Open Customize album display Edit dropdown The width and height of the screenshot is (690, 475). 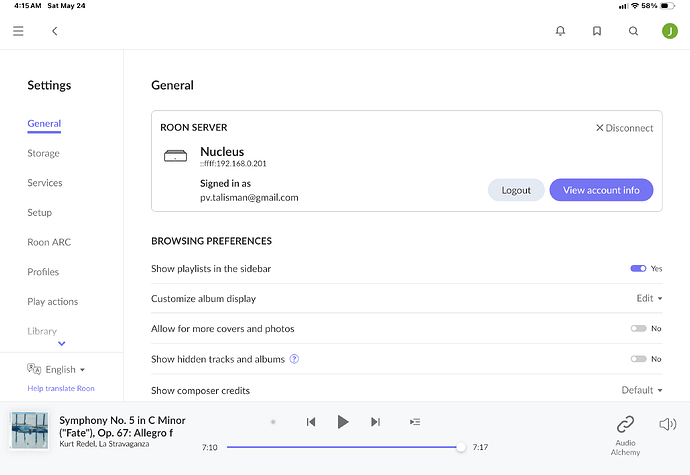point(649,298)
